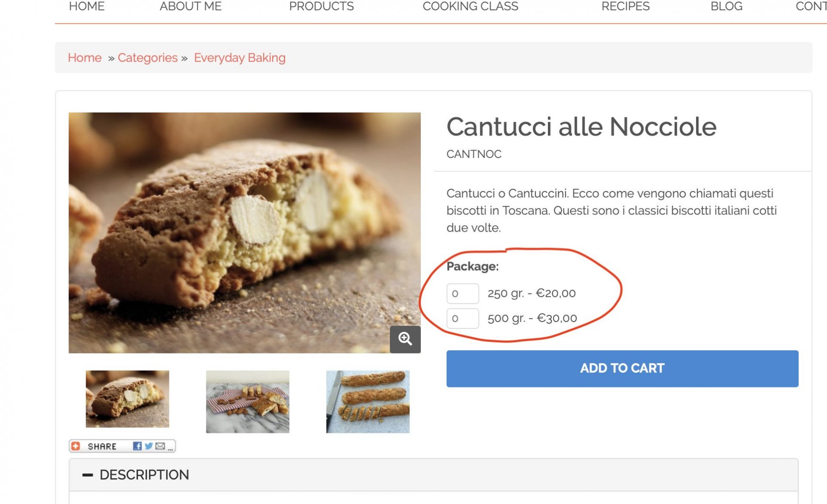
Task: Follow the Everyday Baking breadcrumb link
Action: [x=239, y=58]
